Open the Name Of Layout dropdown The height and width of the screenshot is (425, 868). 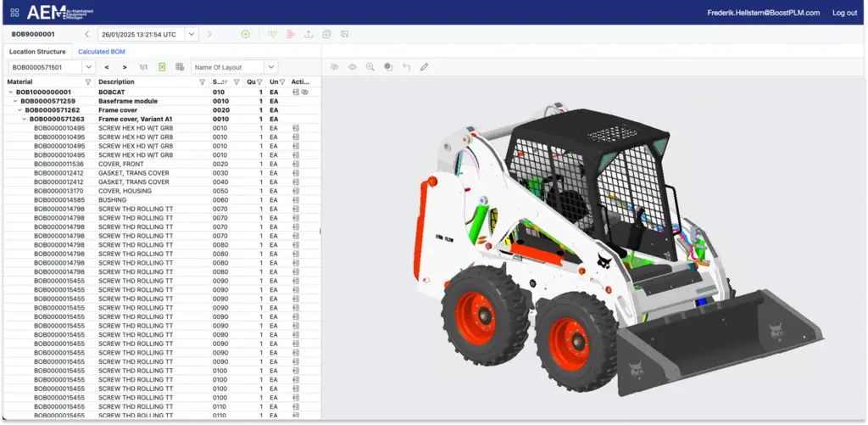270,67
